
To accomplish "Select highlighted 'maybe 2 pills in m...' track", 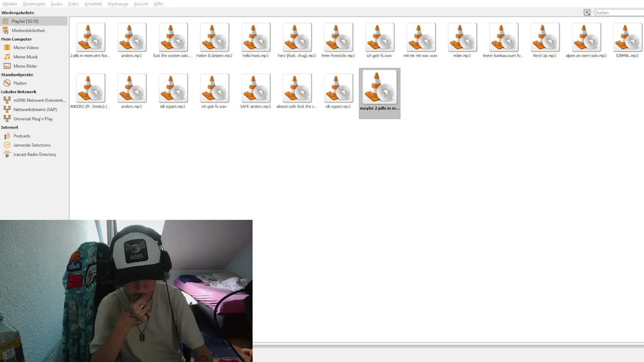I will pos(379,93).
